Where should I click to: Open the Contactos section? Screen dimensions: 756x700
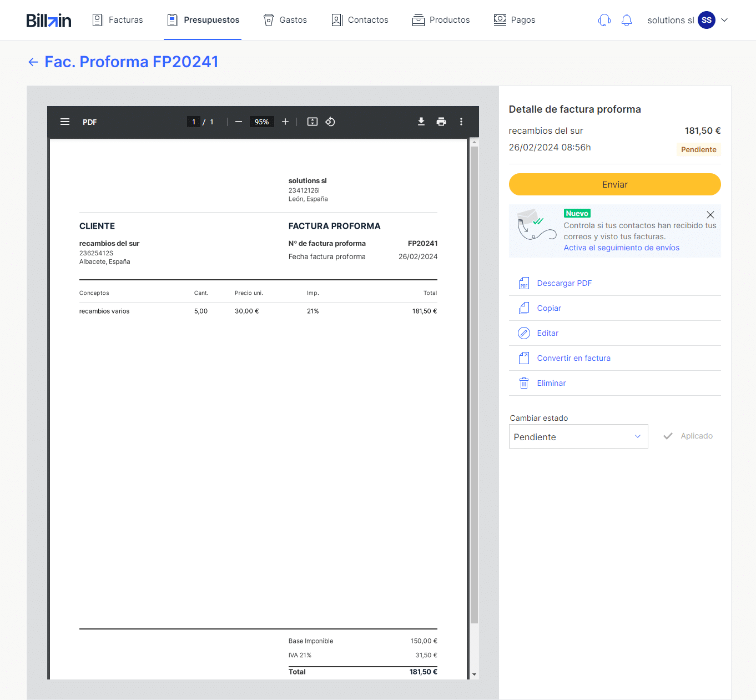(x=360, y=20)
